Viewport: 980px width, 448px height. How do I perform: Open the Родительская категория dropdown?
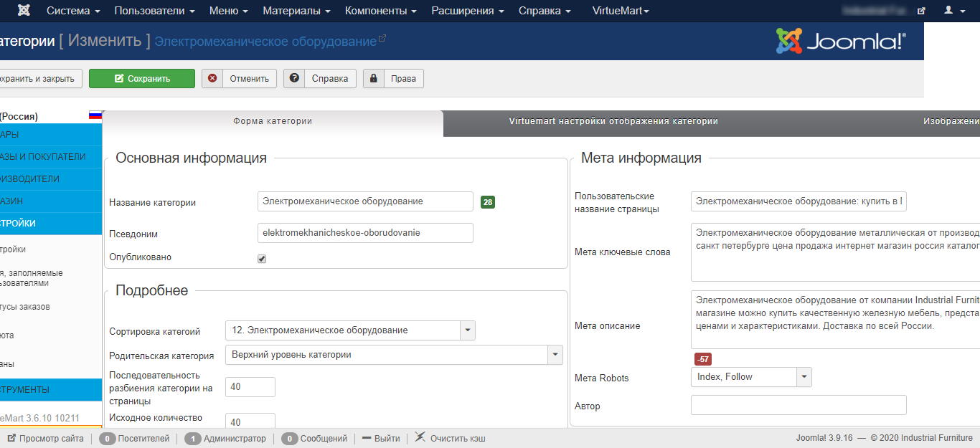555,355
